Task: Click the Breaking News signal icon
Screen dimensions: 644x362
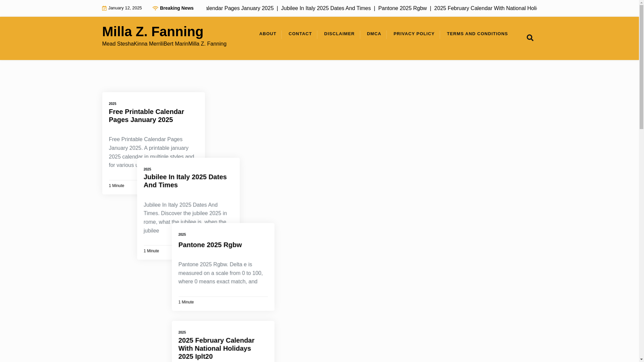Action: pyautogui.click(x=155, y=8)
